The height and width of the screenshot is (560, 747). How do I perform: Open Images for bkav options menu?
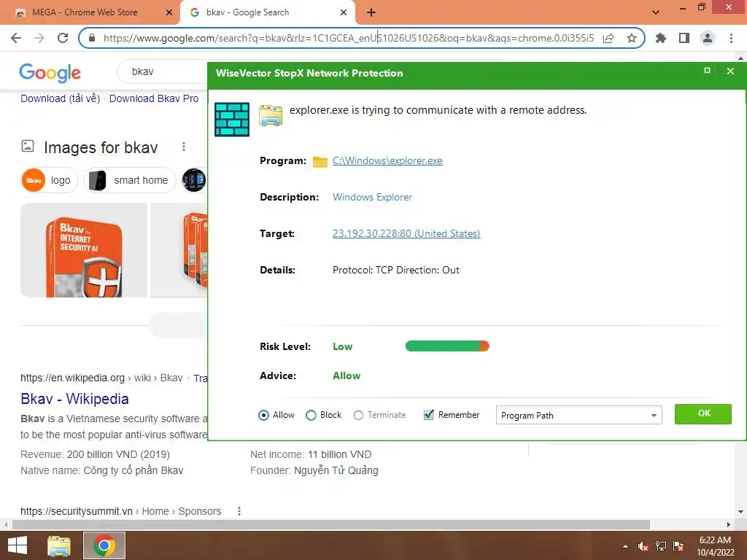[x=183, y=147]
